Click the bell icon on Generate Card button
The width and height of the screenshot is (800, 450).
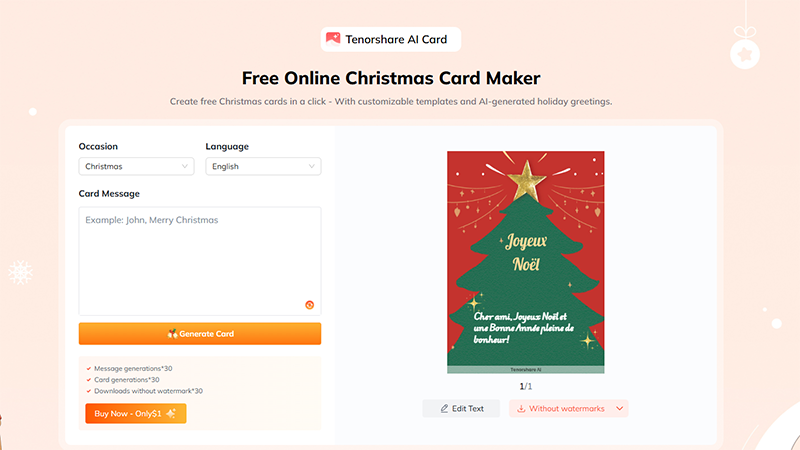point(172,334)
